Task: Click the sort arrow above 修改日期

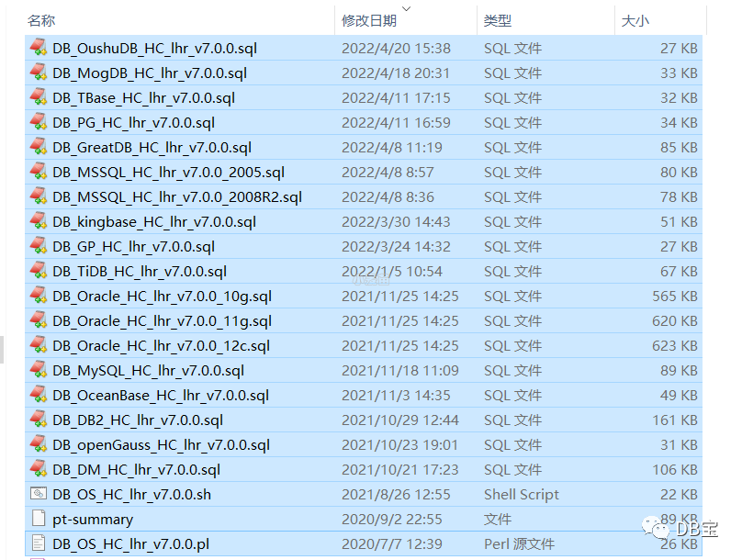Action: coord(406,8)
